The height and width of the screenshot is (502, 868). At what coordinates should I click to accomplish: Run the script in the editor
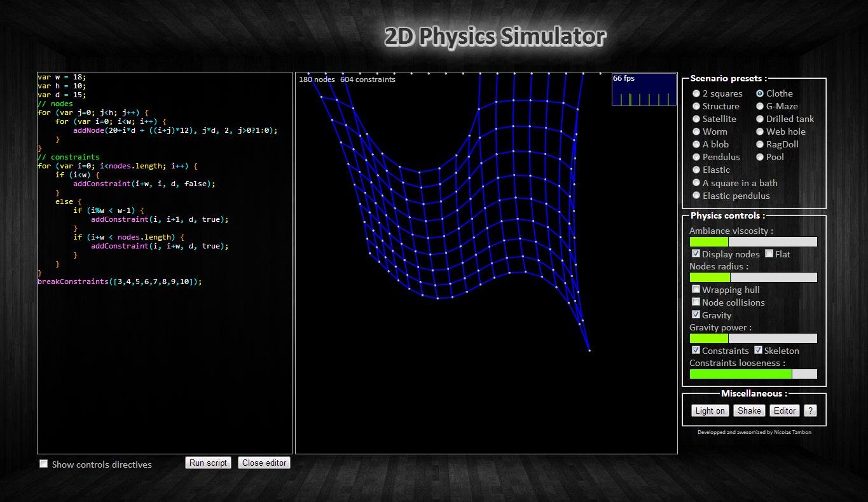pos(208,463)
